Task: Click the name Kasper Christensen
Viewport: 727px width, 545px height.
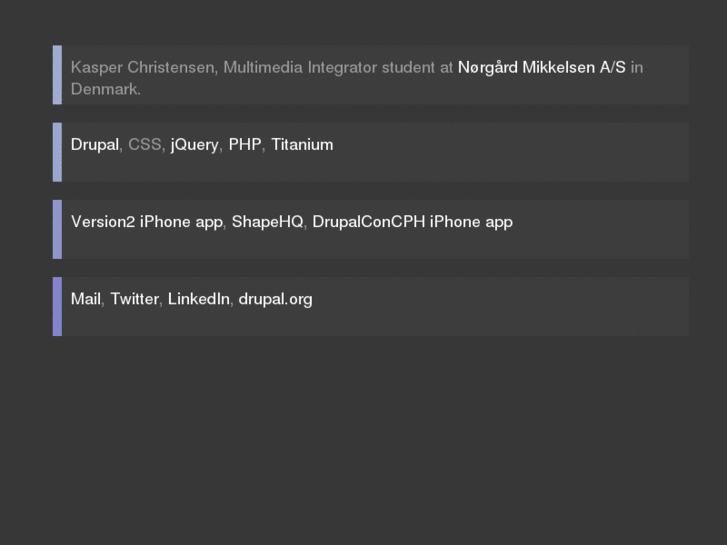Action: (x=141, y=68)
